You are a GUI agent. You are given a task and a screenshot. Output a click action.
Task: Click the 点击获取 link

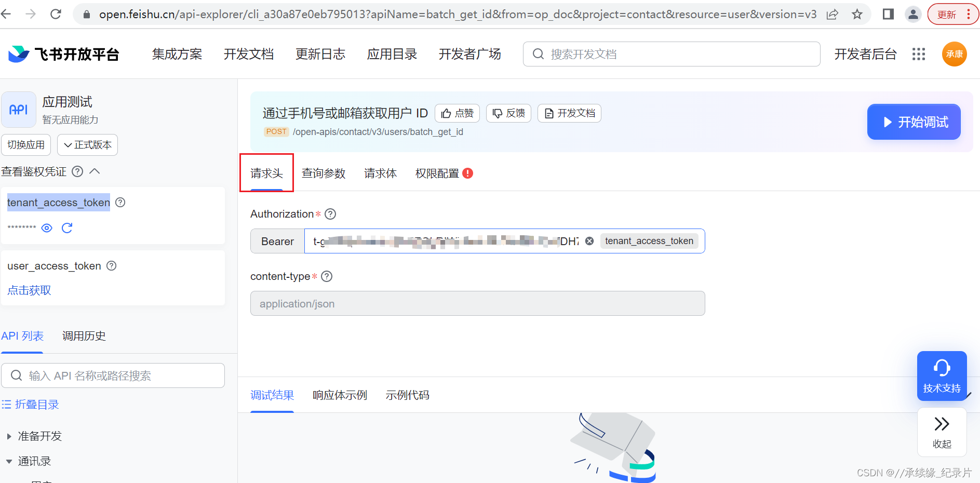(x=29, y=290)
